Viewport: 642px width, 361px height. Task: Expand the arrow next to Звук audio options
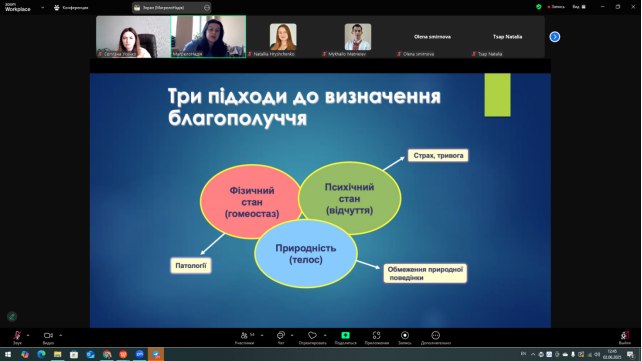[28, 335]
